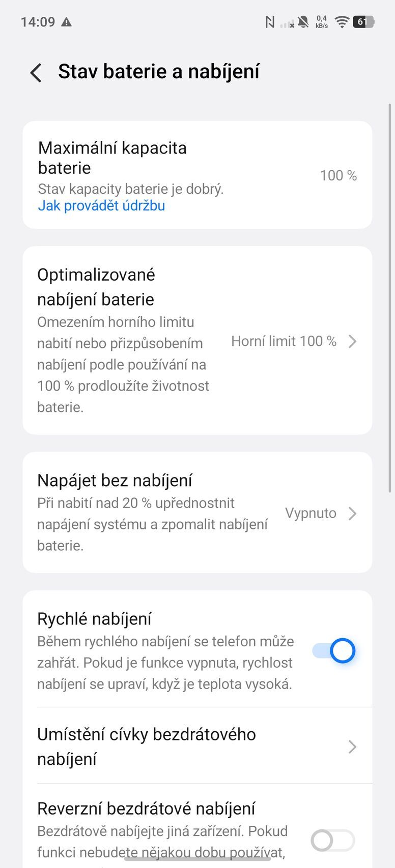
Task: Tap the warning triangle status icon
Action: coord(66,22)
